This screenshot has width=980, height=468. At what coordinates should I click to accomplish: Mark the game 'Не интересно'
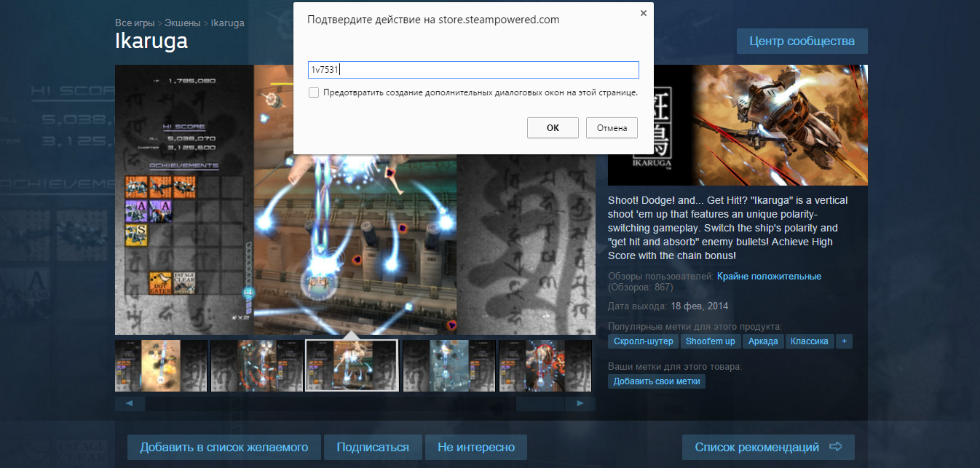[476, 447]
